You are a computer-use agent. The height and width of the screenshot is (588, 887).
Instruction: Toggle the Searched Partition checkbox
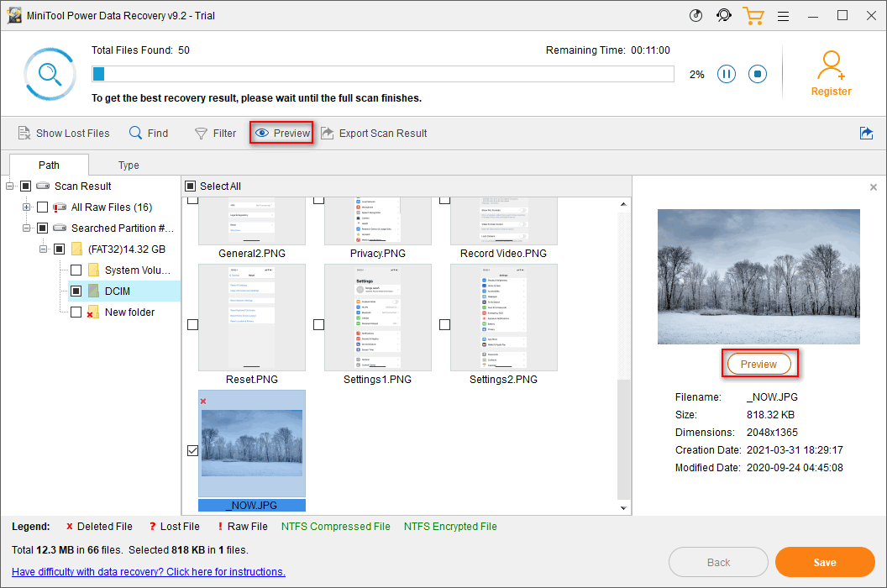43,228
